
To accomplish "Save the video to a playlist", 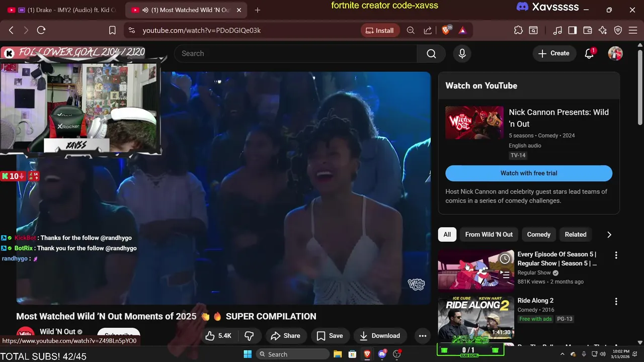I will (330, 336).
